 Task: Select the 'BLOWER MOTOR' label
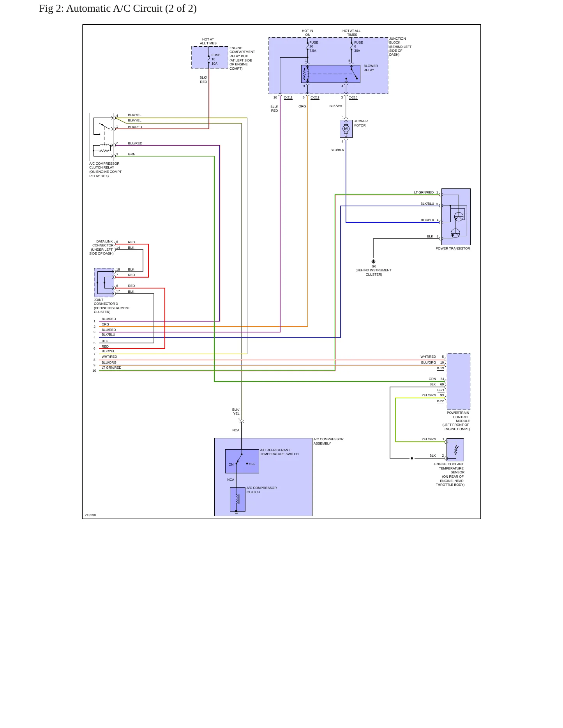[361, 123]
